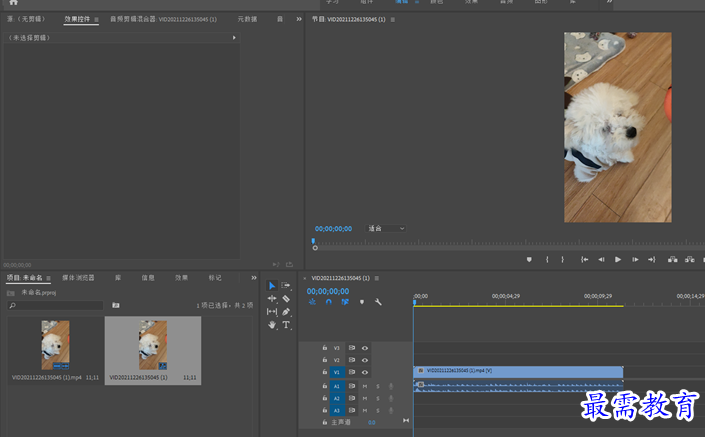
Task: Open the 媒体浏览器 tab
Action: click(x=78, y=278)
